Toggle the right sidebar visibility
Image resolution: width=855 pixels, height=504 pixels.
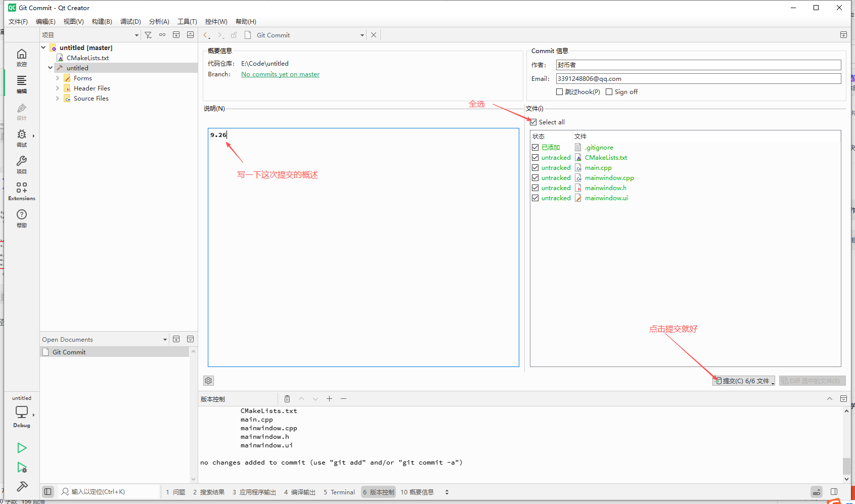pos(834,491)
